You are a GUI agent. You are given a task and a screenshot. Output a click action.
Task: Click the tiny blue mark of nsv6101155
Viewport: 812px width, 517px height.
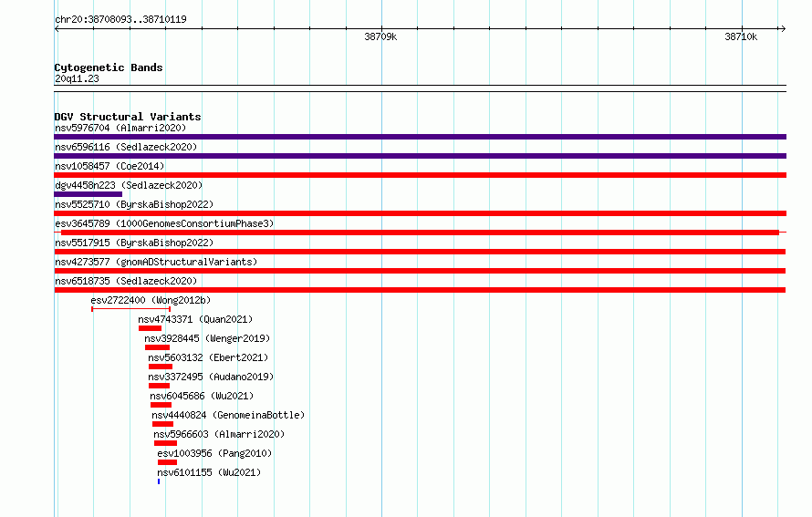(x=159, y=481)
